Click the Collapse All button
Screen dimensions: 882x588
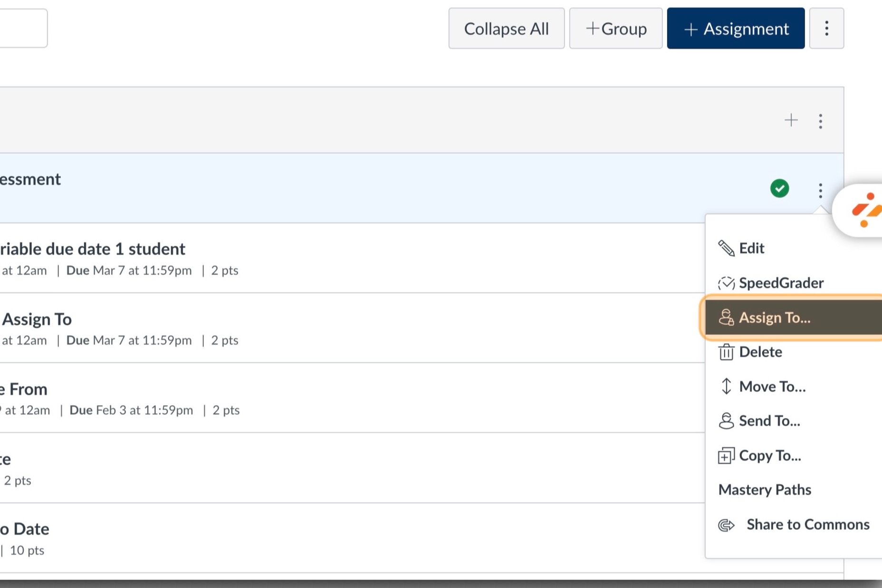[x=506, y=28]
